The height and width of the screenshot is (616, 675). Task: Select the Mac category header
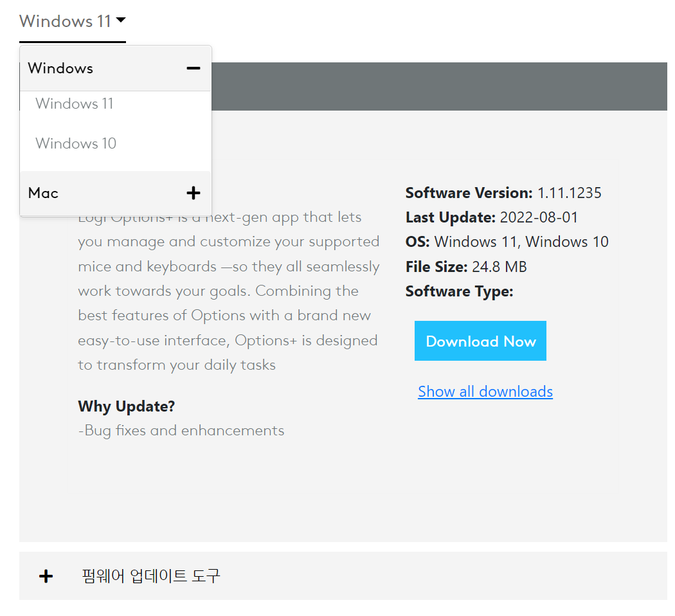115,193
